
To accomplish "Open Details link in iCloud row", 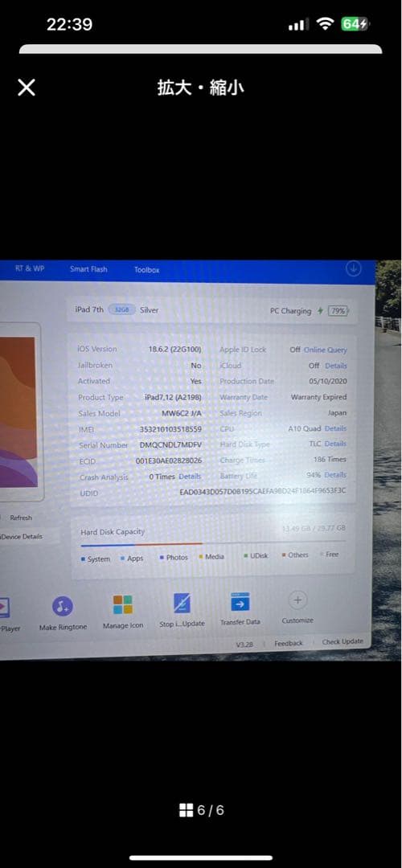I will tap(335, 366).
